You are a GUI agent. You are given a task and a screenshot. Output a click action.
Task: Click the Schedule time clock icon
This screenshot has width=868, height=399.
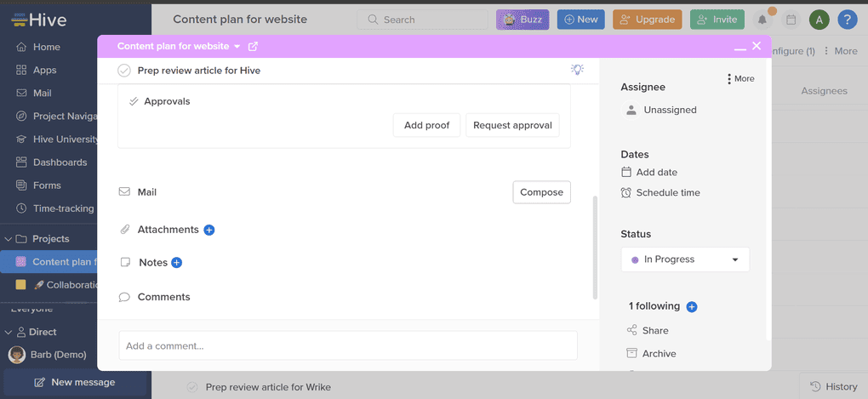[626, 192]
